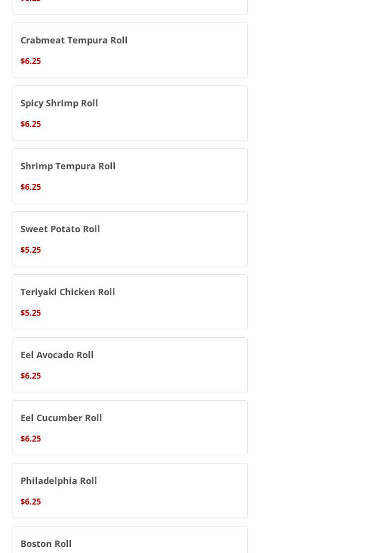
Task: Choose Shrimp Tempura Roll from the menu
Action: (130, 176)
